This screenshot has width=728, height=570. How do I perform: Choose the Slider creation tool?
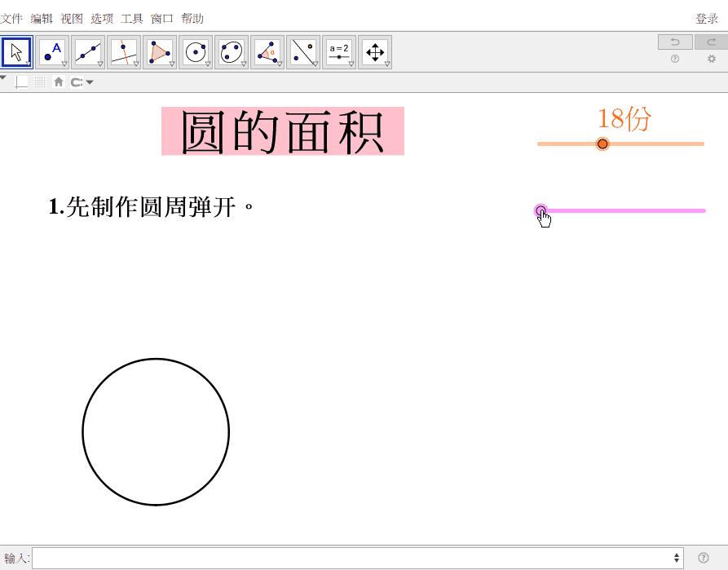point(338,51)
